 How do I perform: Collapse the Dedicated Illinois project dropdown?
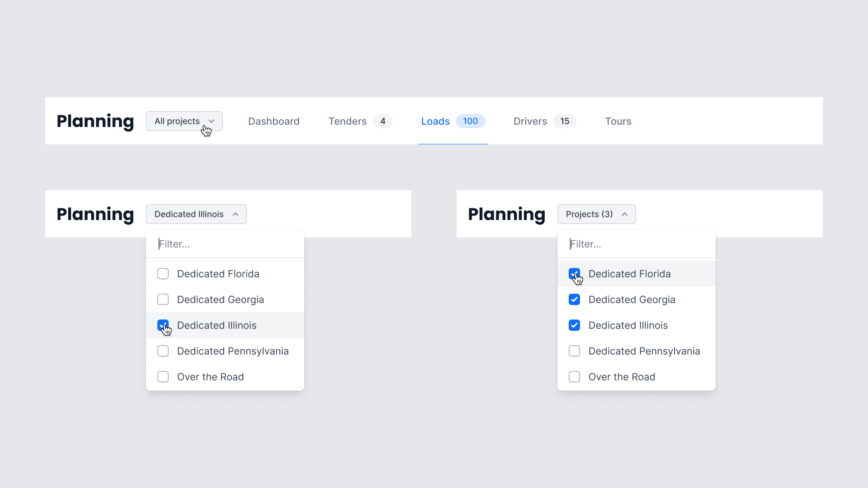(x=196, y=214)
